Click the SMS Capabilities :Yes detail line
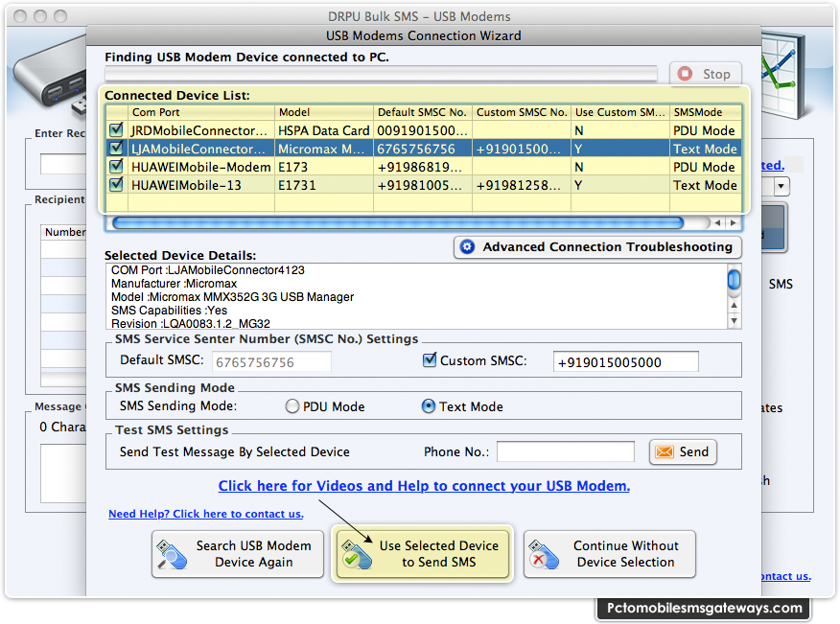The width and height of the screenshot is (840, 624). [170, 311]
